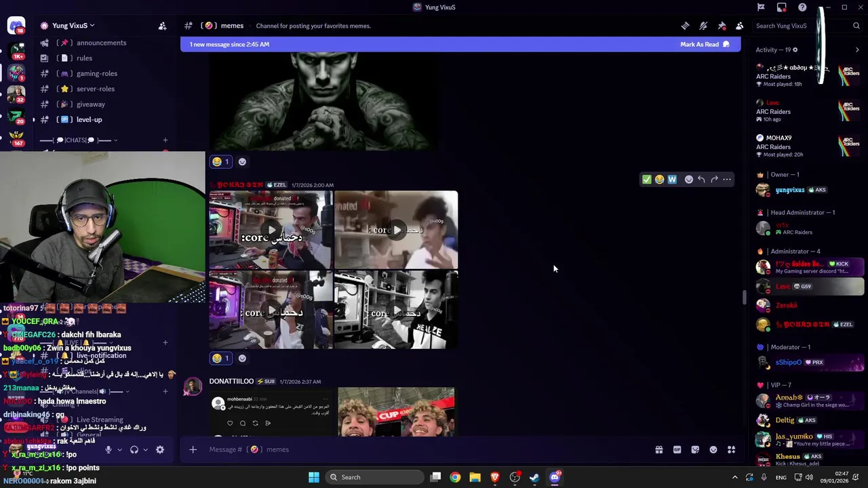The image size is (868, 488).
Task: Open Steam from the taskbar
Action: [534, 477]
